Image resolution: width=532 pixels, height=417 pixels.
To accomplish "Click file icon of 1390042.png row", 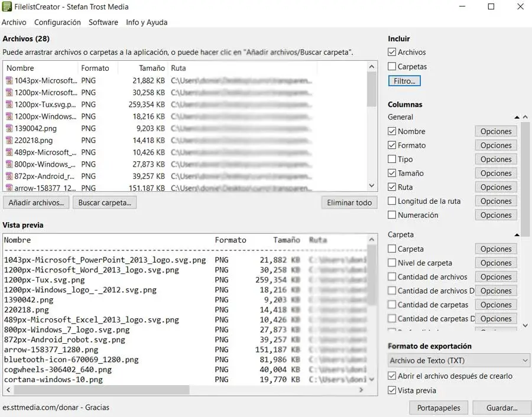I will 9,129.
